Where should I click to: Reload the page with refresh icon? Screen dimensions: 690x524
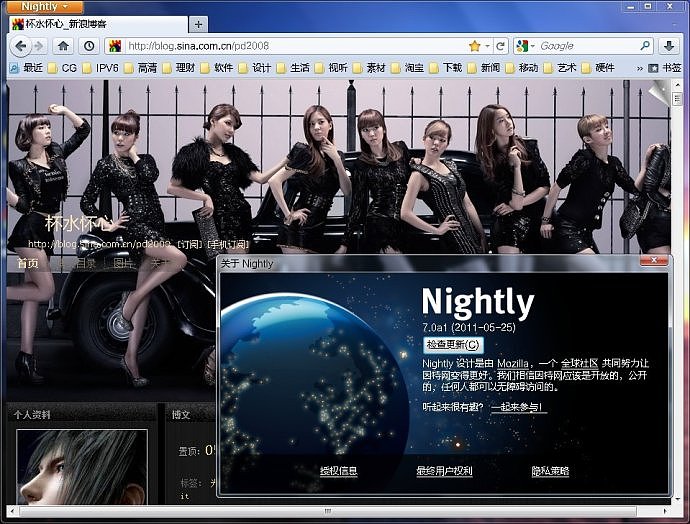tap(500, 46)
